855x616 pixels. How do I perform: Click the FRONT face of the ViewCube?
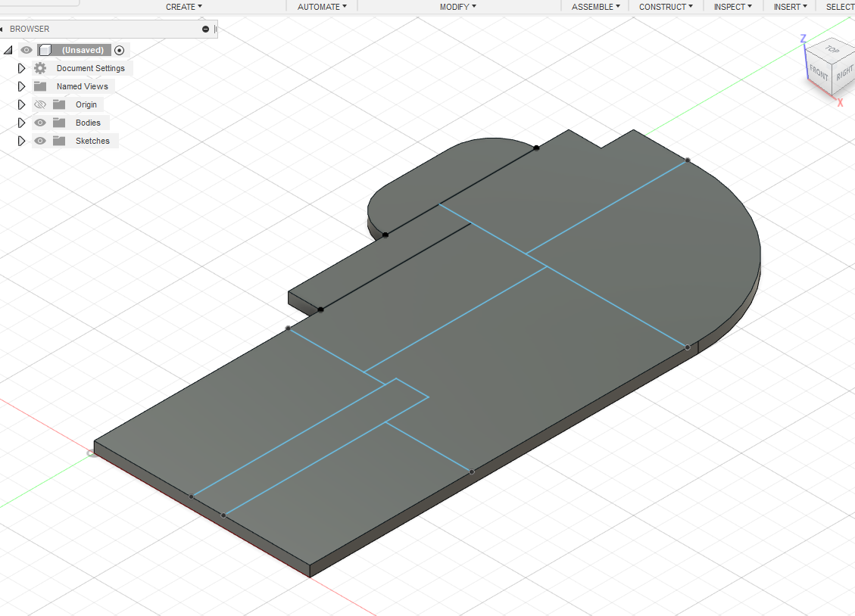819,72
